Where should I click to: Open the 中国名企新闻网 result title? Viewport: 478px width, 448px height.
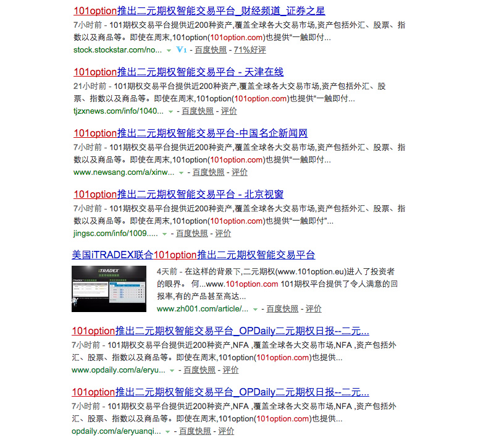[x=191, y=133]
